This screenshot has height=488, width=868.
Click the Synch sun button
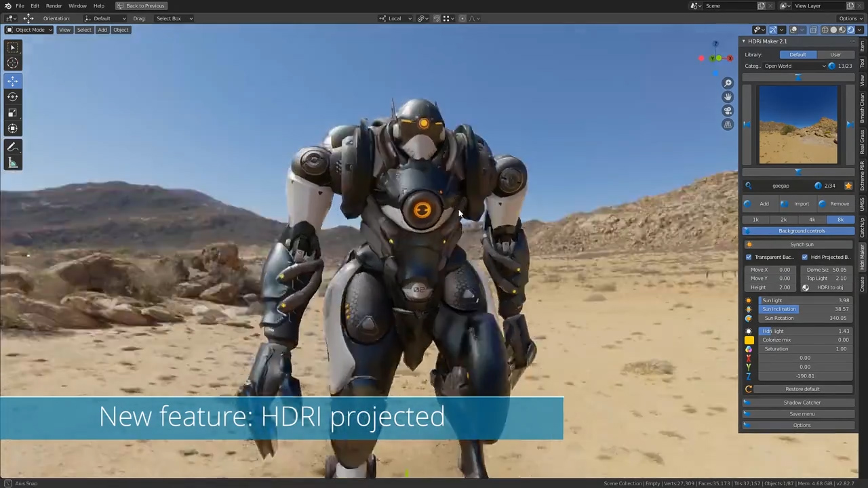(x=799, y=245)
